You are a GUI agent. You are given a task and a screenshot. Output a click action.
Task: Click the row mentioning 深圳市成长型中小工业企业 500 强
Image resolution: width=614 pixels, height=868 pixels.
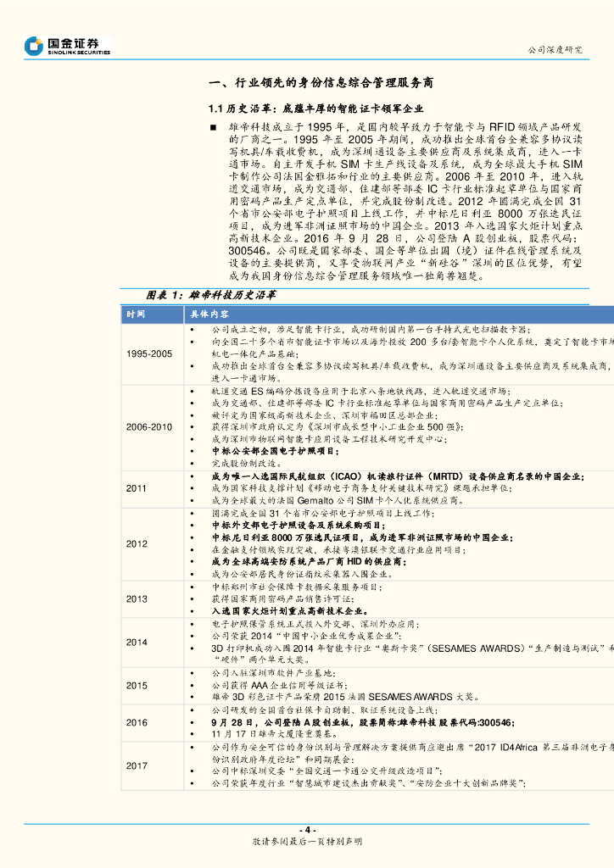[x=338, y=427]
